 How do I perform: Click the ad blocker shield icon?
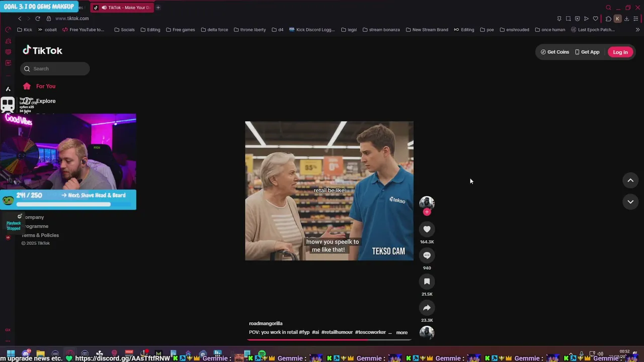[577, 19]
